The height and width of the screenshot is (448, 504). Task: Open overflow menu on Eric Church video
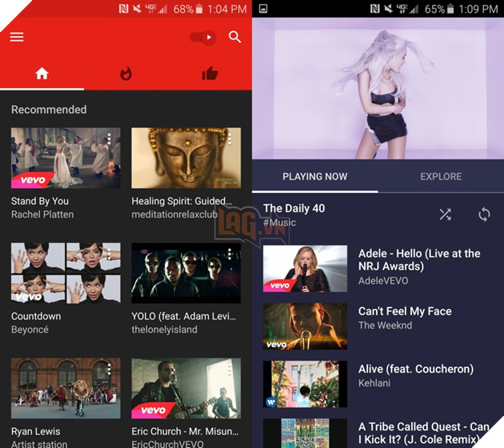tap(230, 370)
